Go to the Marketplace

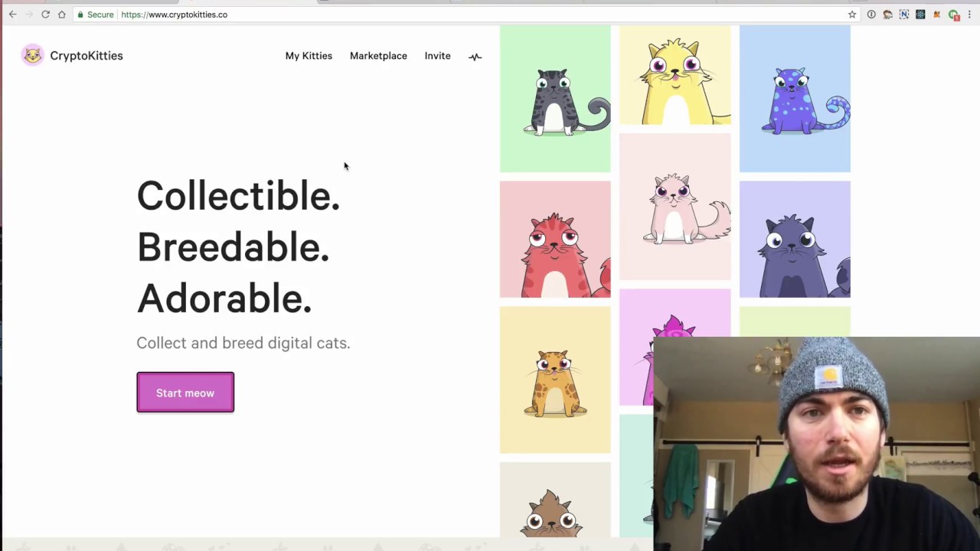coord(378,56)
